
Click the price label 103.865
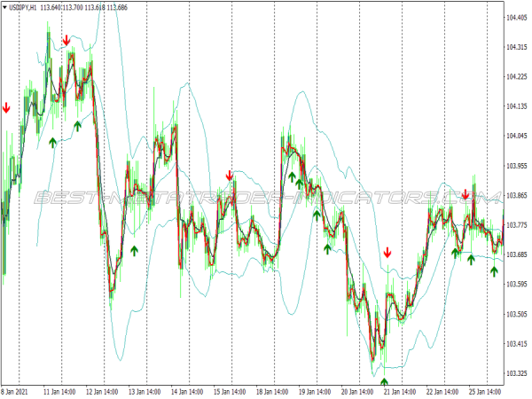pyautogui.click(x=517, y=195)
